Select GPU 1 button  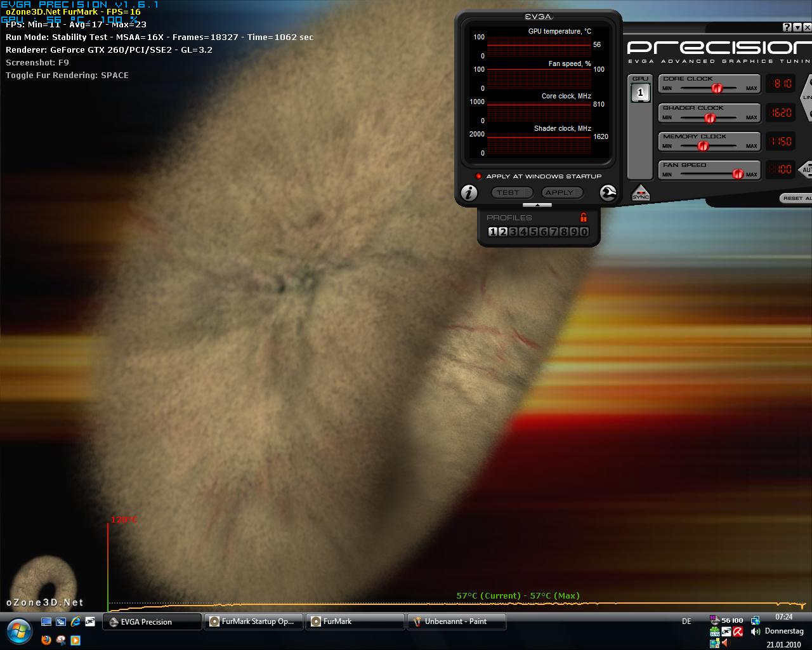tap(640, 93)
